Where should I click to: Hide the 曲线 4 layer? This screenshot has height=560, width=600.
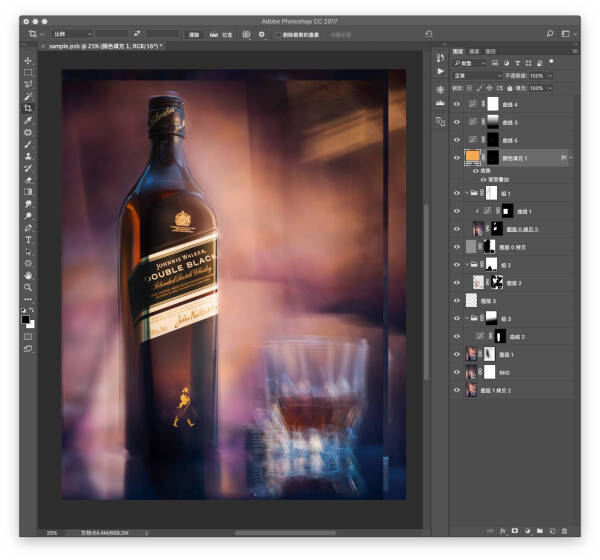457,104
